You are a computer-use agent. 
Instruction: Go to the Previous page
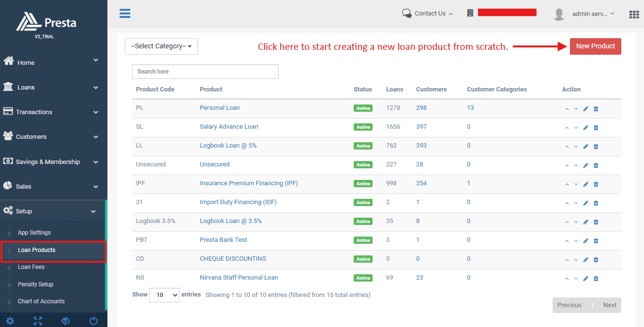pyautogui.click(x=569, y=305)
